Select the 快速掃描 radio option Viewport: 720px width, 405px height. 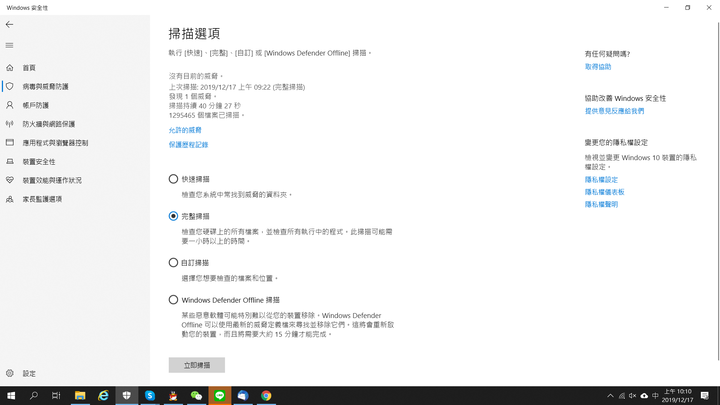pos(173,179)
